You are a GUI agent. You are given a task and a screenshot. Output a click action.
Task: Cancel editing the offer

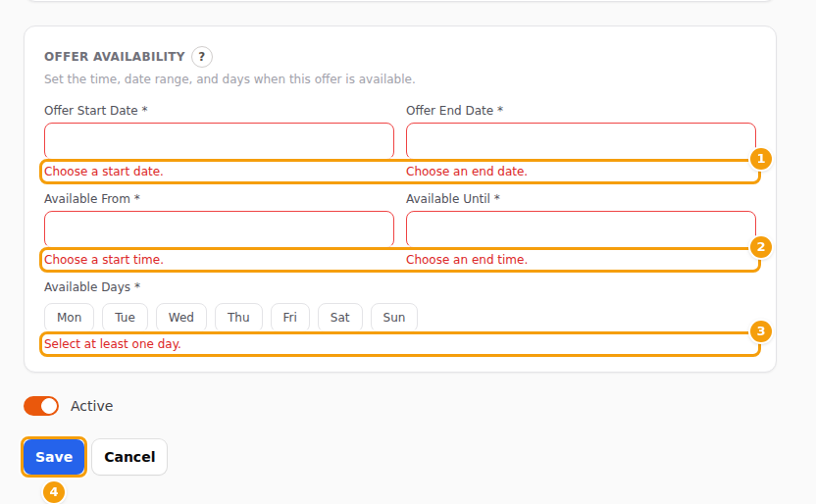click(x=129, y=457)
